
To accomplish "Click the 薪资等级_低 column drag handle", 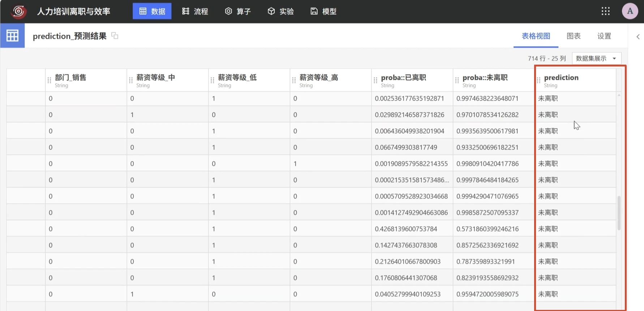I will pos(212,80).
